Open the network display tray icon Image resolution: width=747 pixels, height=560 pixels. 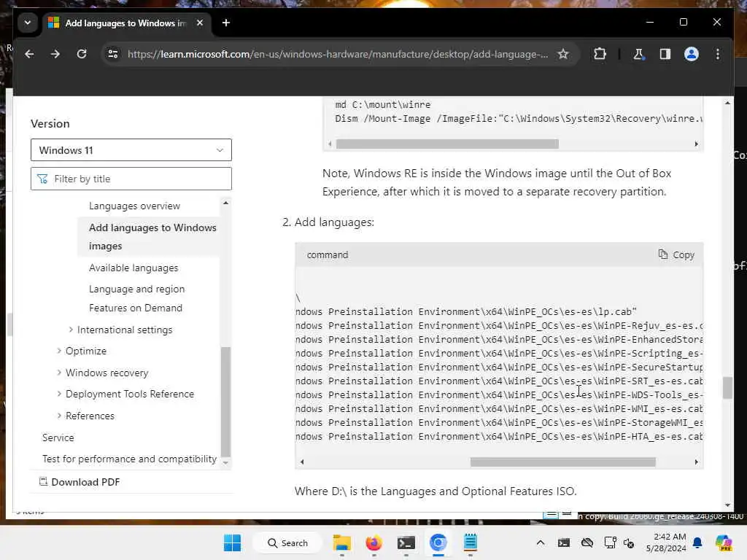[x=610, y=542]
